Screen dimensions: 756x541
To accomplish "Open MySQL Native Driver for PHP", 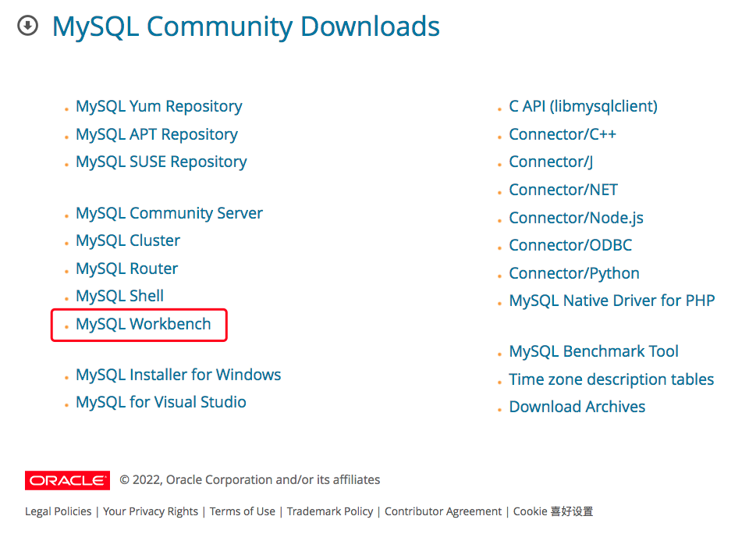I will coord(612,301).
